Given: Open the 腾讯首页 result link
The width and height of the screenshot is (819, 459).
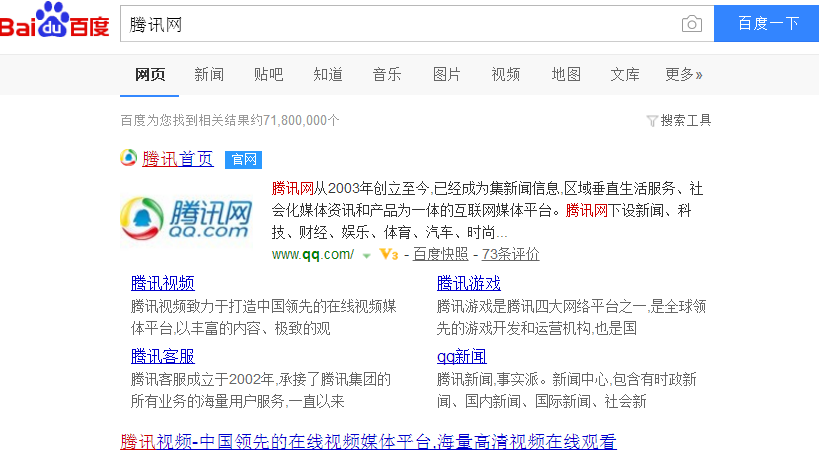Looking at the screenshot, I should pyautogui.click(x=178, y=159).
